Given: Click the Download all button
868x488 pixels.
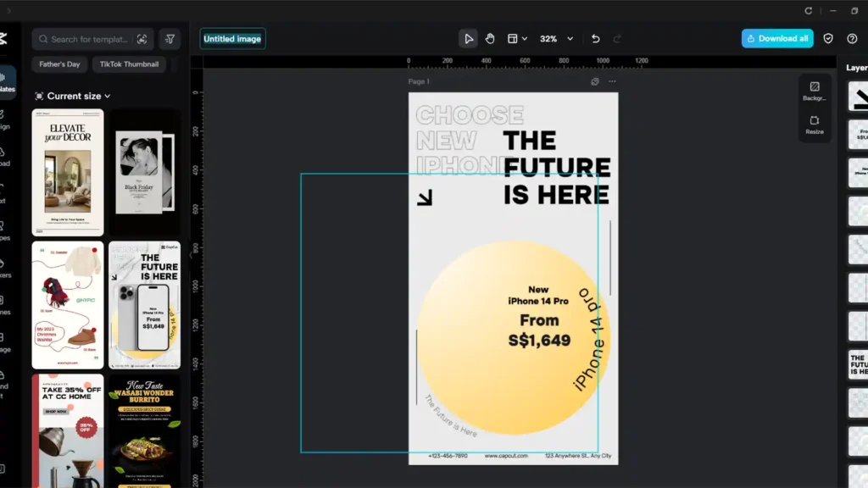Looking at the screenshot, I should tap(777, 39).
